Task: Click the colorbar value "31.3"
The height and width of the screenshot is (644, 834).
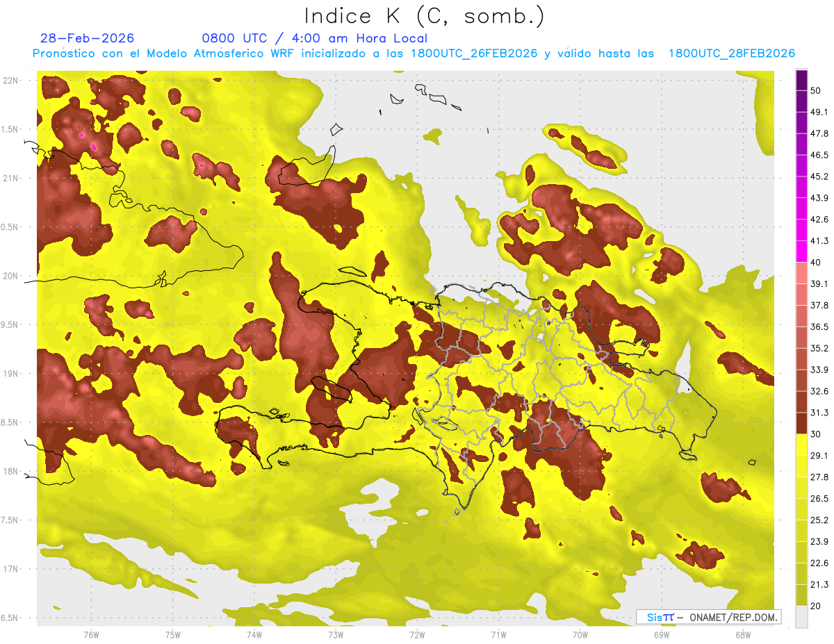Action: pyautogui.click(x=820, y=413)
